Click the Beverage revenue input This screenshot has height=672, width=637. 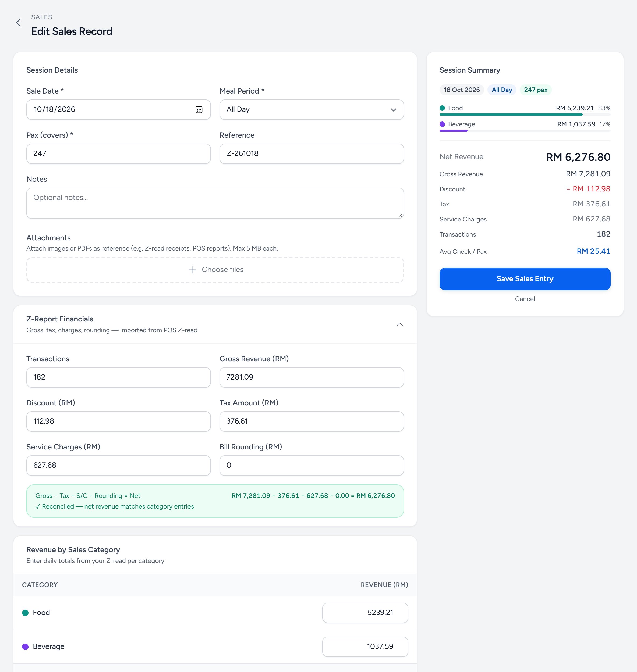coord(365,646)
